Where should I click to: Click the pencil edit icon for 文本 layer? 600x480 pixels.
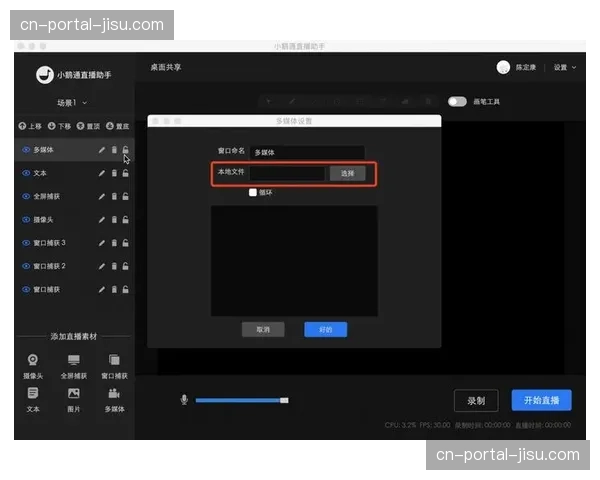coord(101,173)
